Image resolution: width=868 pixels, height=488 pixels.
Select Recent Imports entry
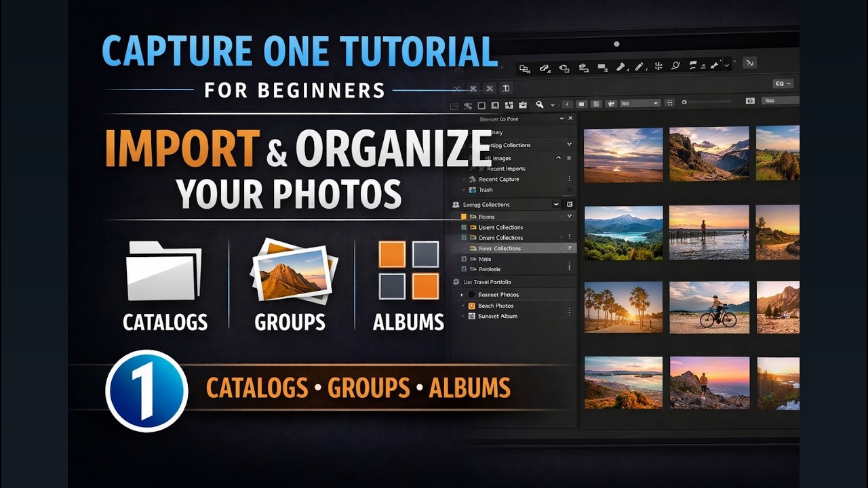click(506, 169)
